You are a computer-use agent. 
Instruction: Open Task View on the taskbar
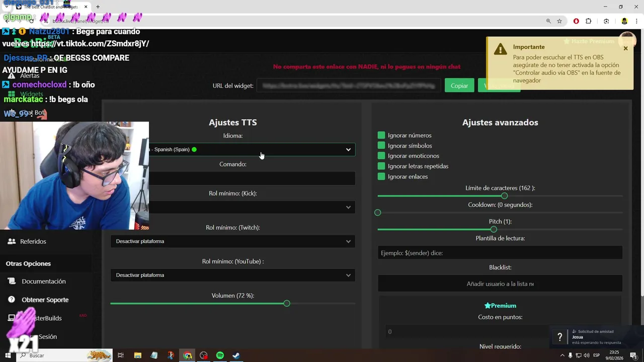click(121, 355)
